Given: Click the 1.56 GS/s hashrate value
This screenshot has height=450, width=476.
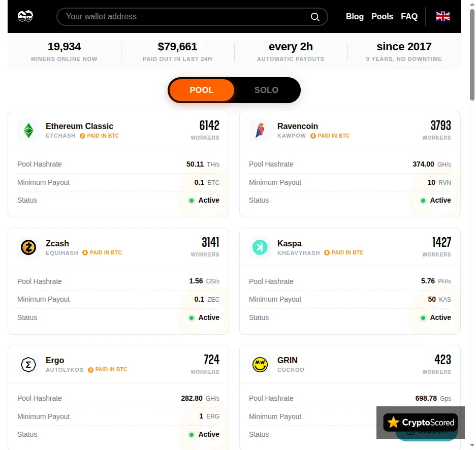Looking at the screenshot, I should click(x=204, y=281).
